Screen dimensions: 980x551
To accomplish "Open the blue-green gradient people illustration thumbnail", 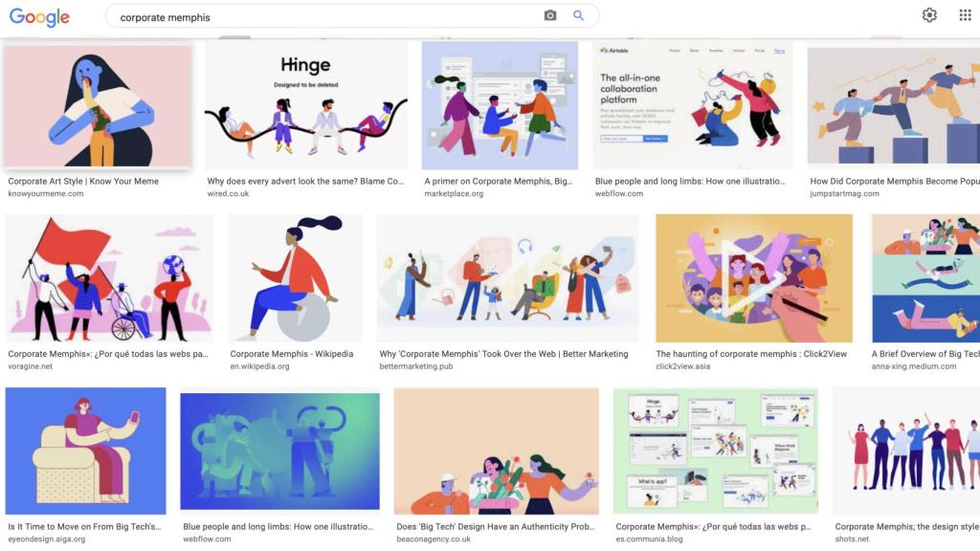I will 280,452.
